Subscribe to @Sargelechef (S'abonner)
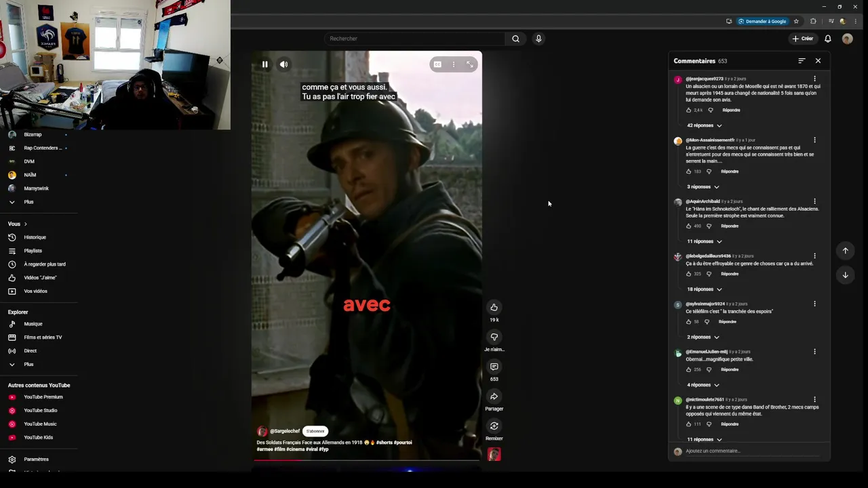This screenshot has height=488, width=868. [315, 431]
